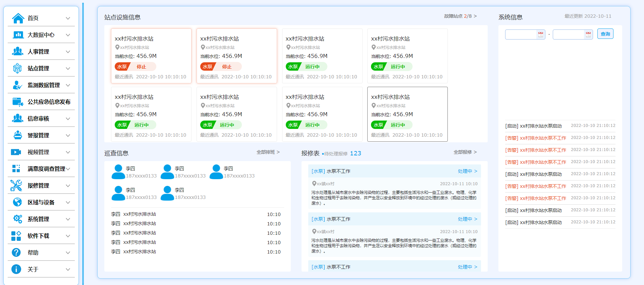Screen dimensions: 644x285
Task: Click the repair management tools icon
Action: coord(16,186)
